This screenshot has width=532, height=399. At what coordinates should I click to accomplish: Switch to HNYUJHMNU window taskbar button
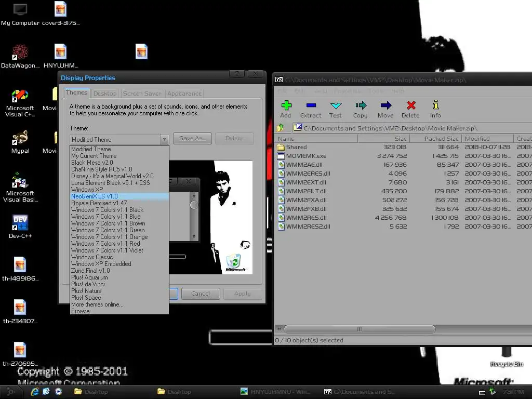275,392
